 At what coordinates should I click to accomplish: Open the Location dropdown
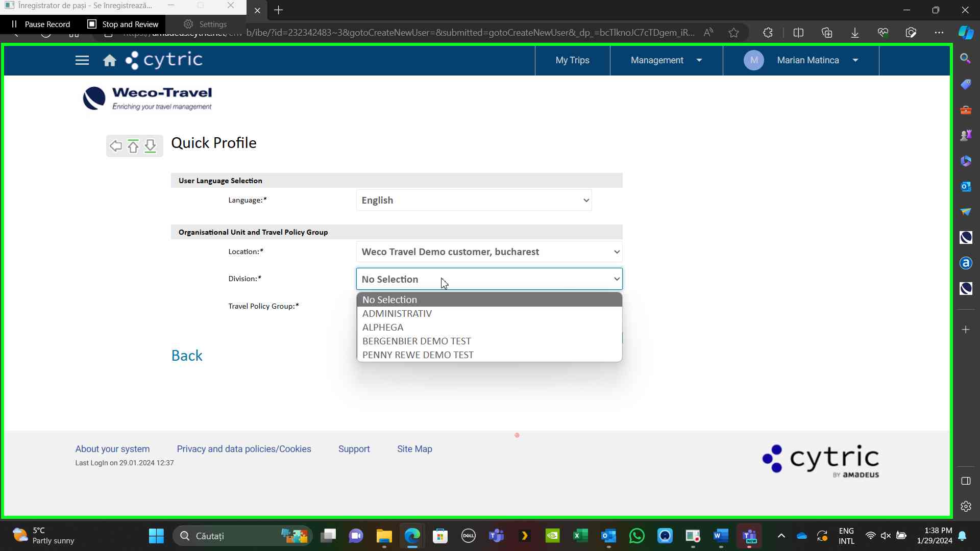489,252
